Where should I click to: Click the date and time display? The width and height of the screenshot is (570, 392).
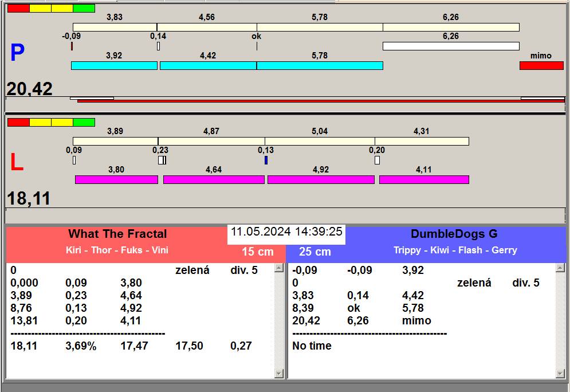286,232
